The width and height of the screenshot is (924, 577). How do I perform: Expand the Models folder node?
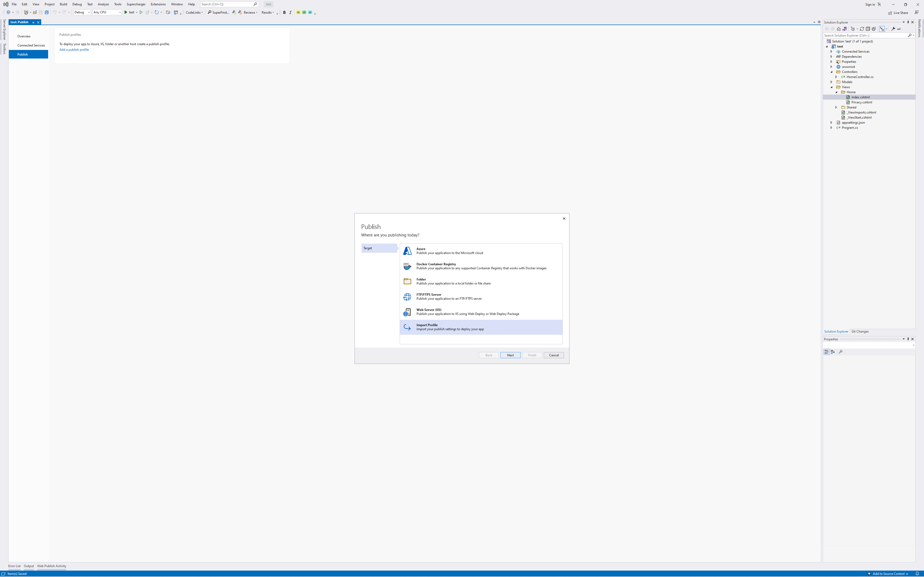point(831,82)
